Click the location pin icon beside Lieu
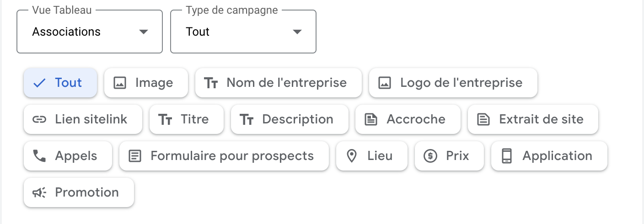 tap(352, 156)
